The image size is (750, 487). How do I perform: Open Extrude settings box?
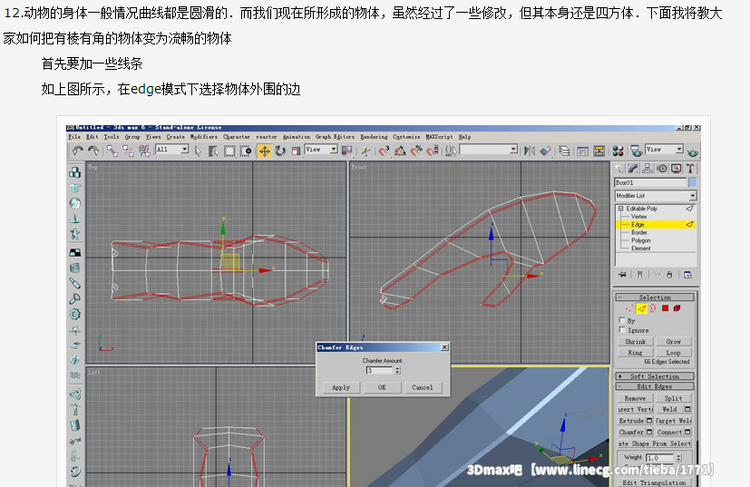(x=649, y=421)
